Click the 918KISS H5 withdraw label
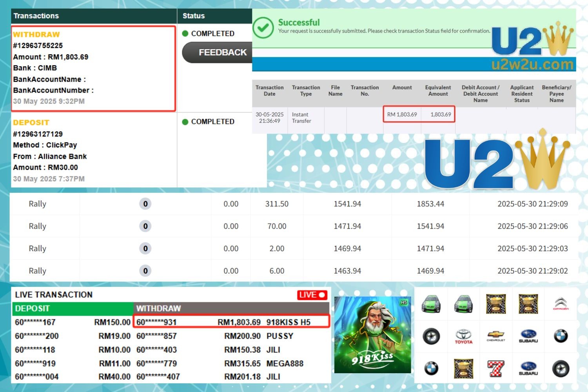The image size is (588, 392). point(289,322)
